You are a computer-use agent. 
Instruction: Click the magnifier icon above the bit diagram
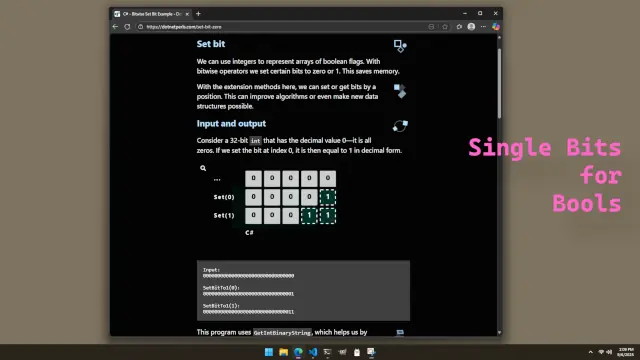(203, 168)
